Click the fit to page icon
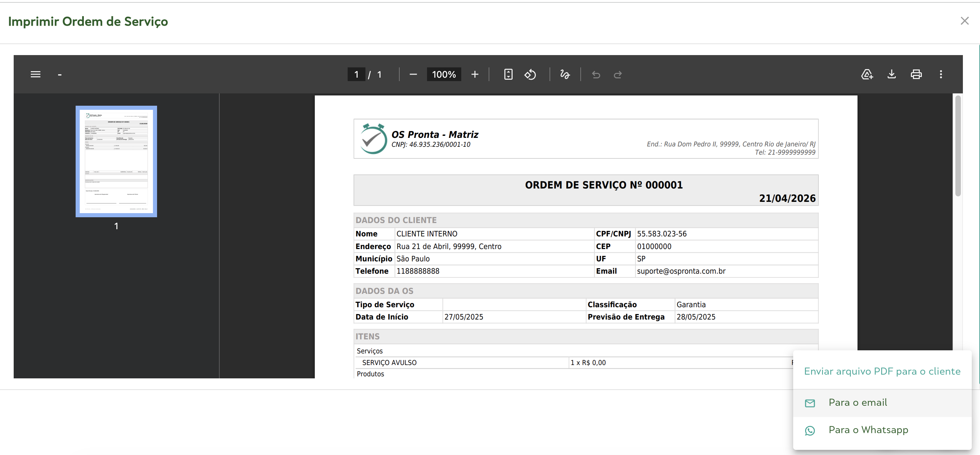This screenshot has height=455, width=980. (508, 74)
